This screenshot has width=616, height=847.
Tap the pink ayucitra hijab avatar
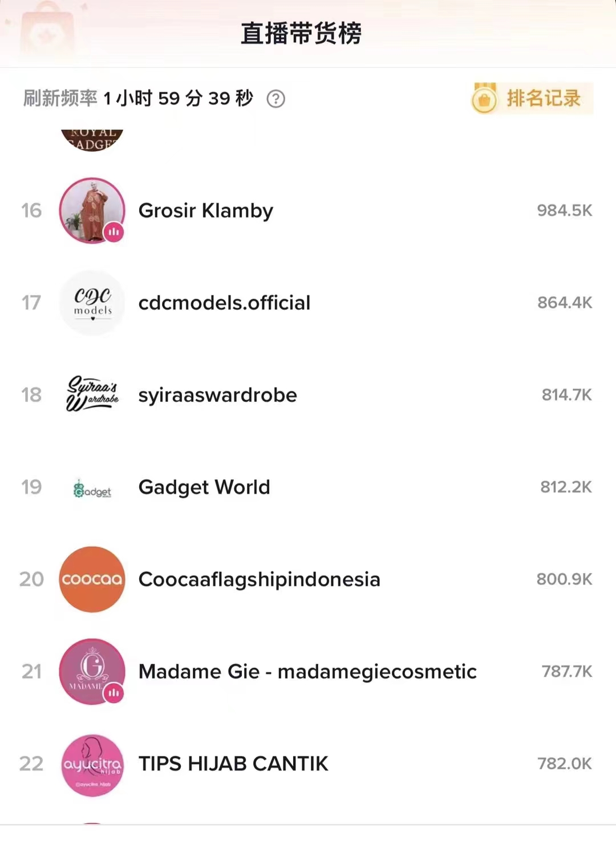coord(92,765)
